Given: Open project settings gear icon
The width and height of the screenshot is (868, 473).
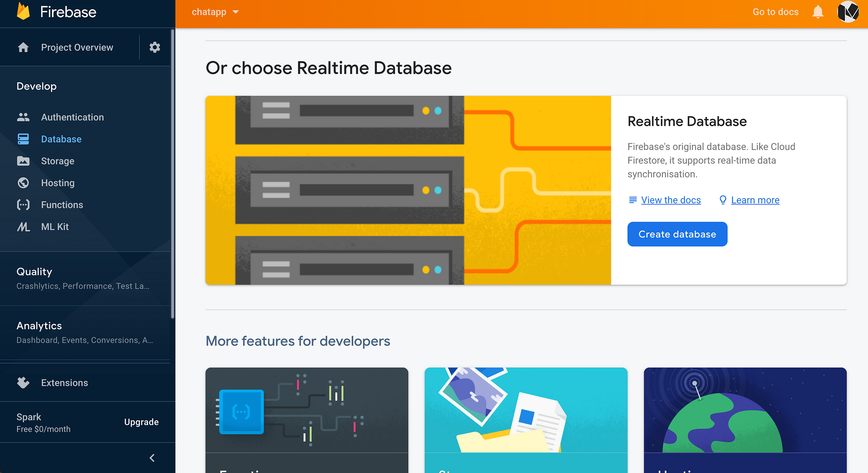Looking at the screenshot, I should pos(155,47).
